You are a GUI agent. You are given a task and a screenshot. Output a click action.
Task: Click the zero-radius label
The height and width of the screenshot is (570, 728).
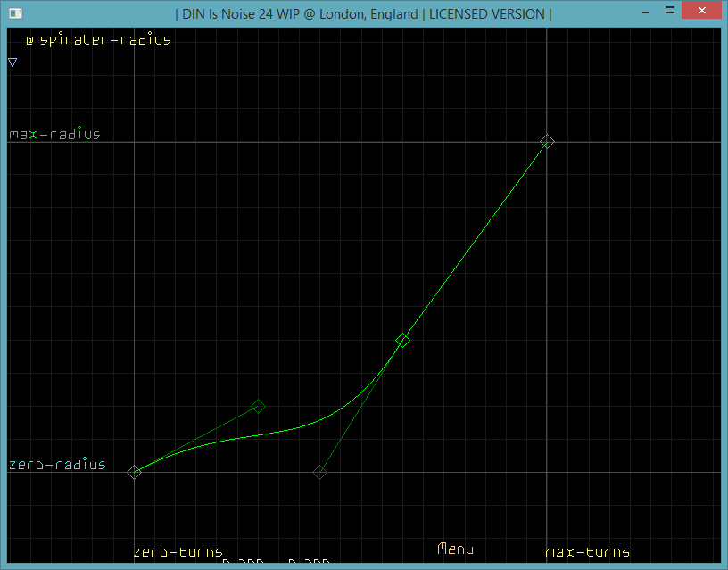(x=57, y=465)
